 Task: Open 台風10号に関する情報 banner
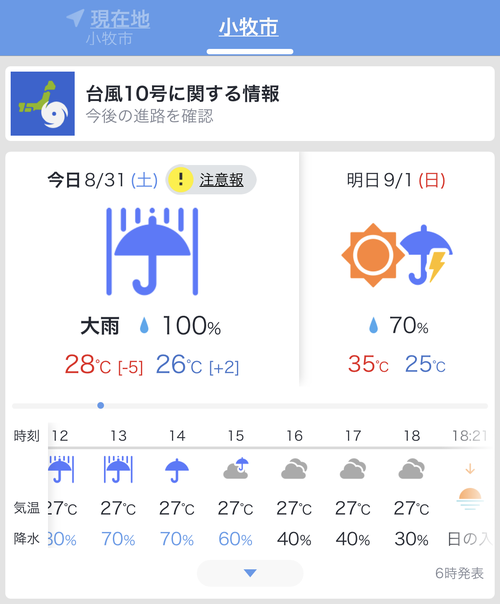pyautogui.click(x=250, y=104)
